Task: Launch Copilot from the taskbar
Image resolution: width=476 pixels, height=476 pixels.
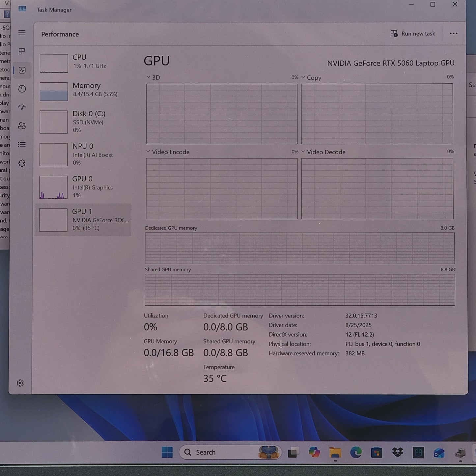Action: (314, 453)
